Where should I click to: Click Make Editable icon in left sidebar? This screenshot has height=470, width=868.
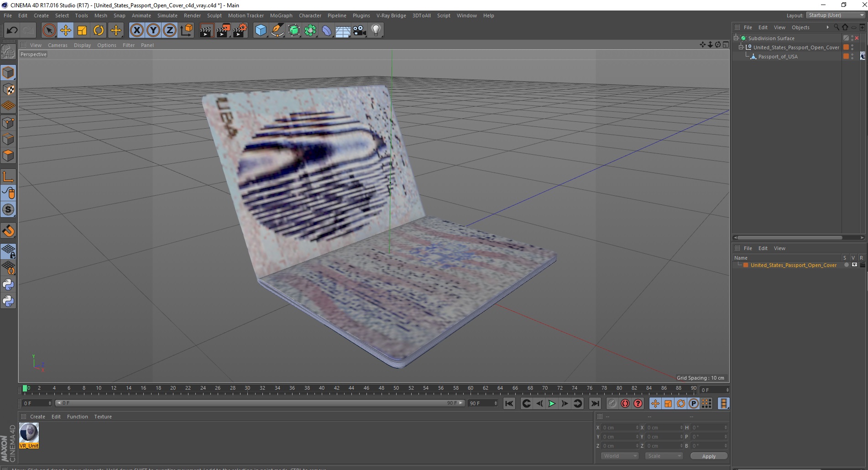tap(8, 52)
